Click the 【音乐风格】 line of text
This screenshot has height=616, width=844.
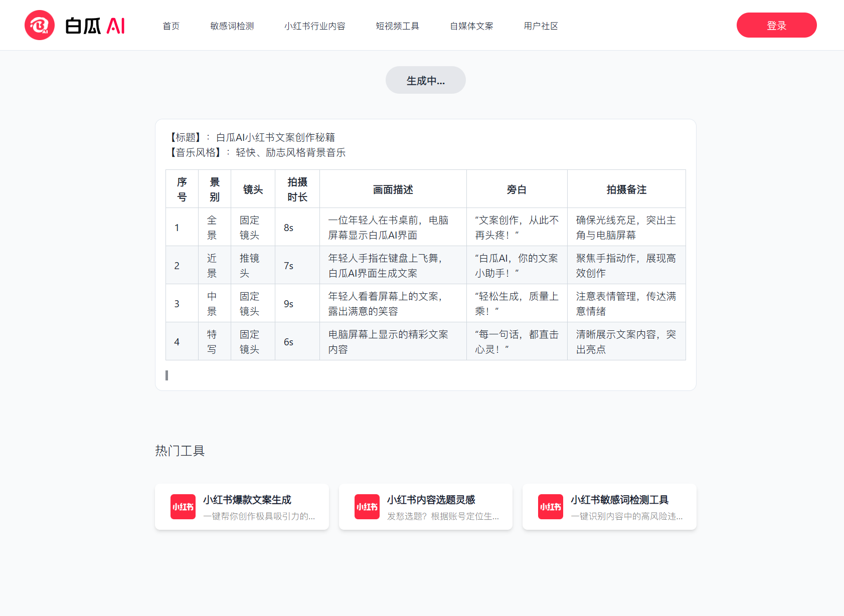coord(256,152)
